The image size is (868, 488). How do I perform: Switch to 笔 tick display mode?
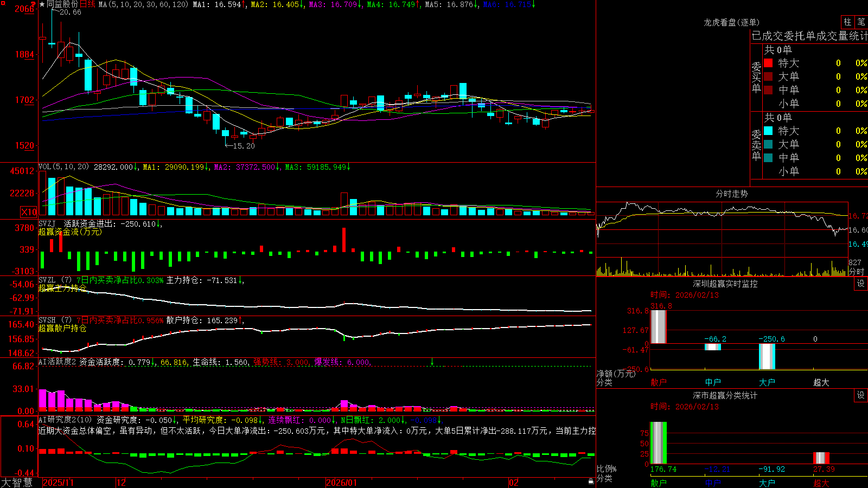861,22
